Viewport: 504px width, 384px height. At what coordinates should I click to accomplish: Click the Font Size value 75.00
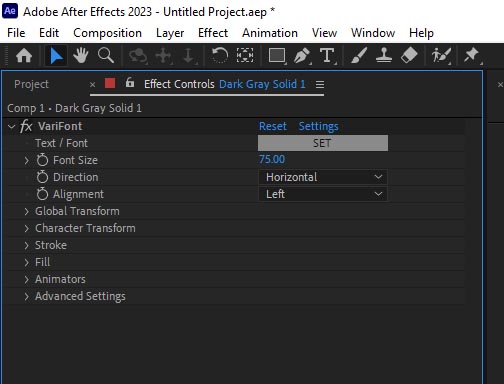[x=272, y=159]
